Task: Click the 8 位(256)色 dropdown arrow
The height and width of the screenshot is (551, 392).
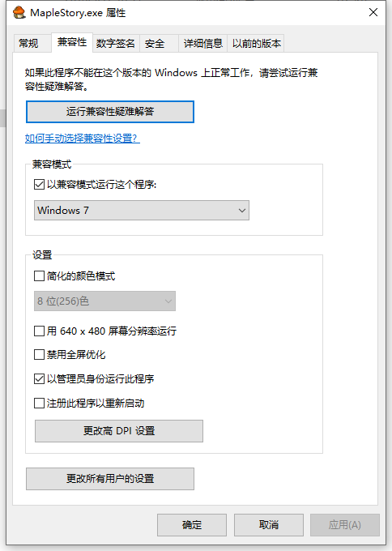Action: click(168, 301)
